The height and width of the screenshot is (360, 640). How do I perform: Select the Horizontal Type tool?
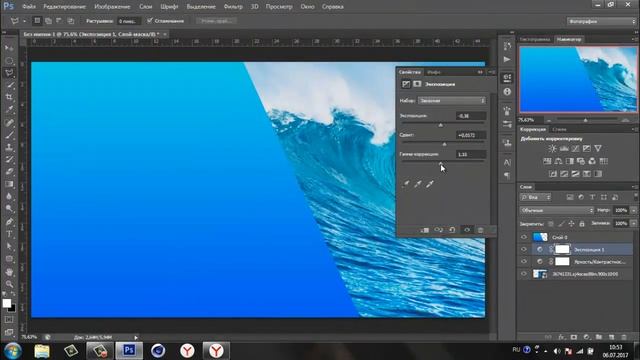[x=9, y=234]
